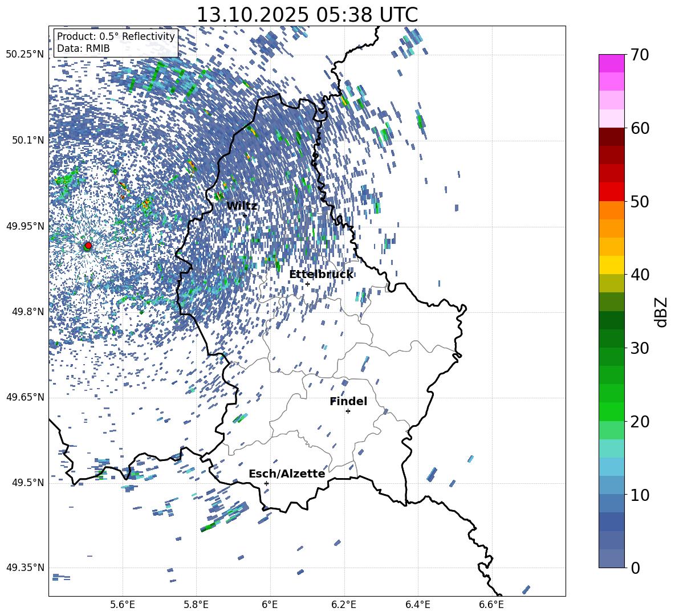Click the Ettelbruck city label
Image resolution: width=675 pixels, height=616 pixels.
tap(321, 274)
